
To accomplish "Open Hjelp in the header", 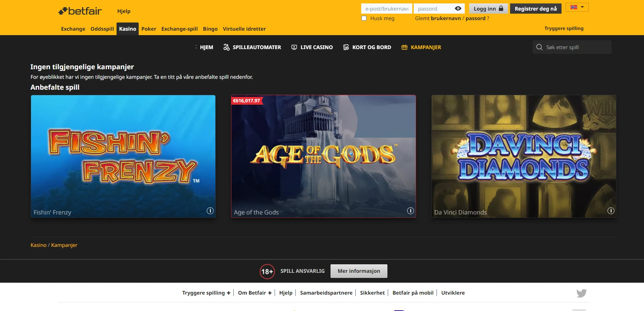I will tap(124, 11).
